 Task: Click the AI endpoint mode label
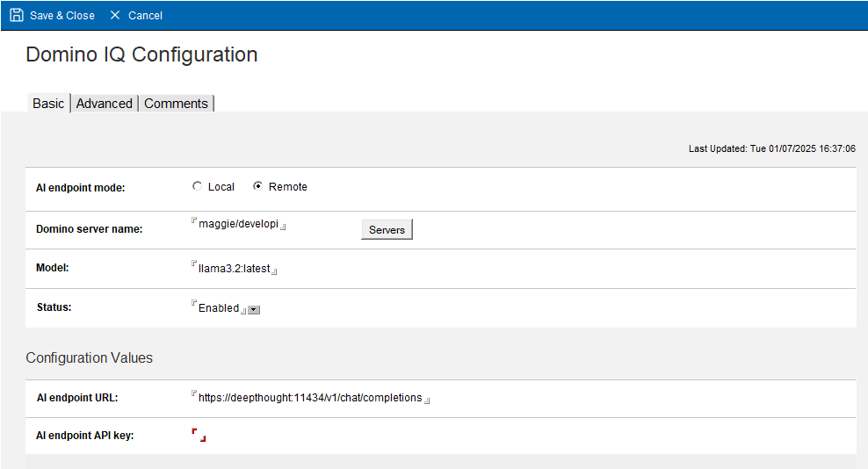click(x=80, y=187)
